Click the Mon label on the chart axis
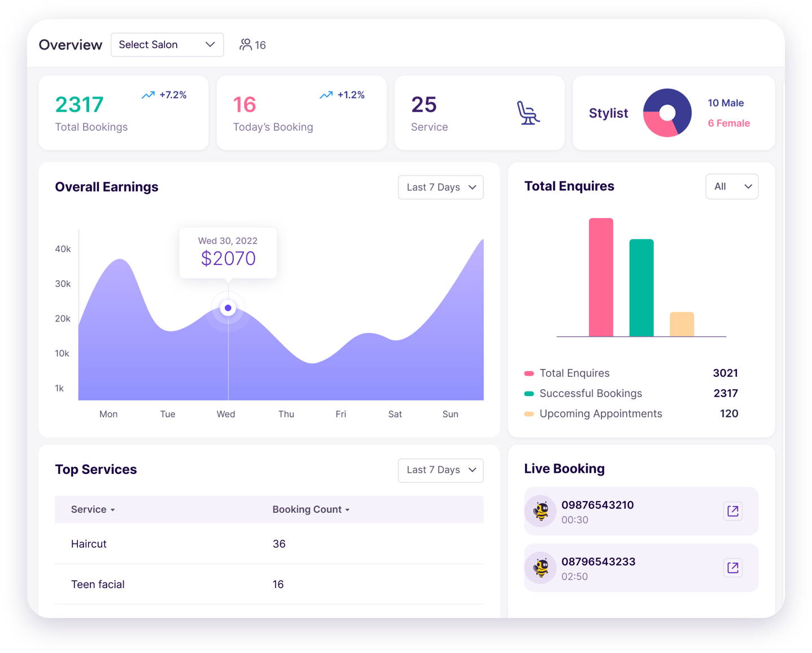 [108, 414]
